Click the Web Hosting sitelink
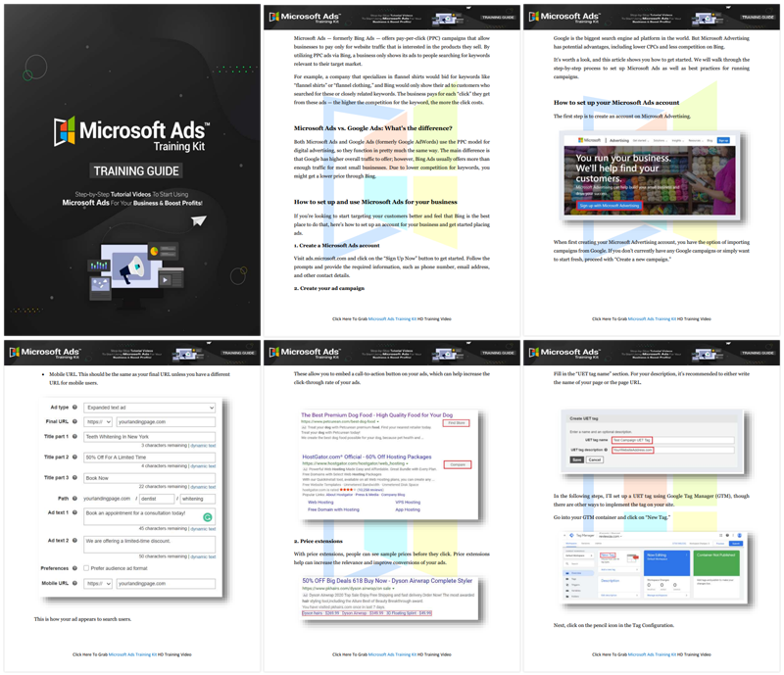Screen dimensions: 784x675 click(x=320, y=502)
